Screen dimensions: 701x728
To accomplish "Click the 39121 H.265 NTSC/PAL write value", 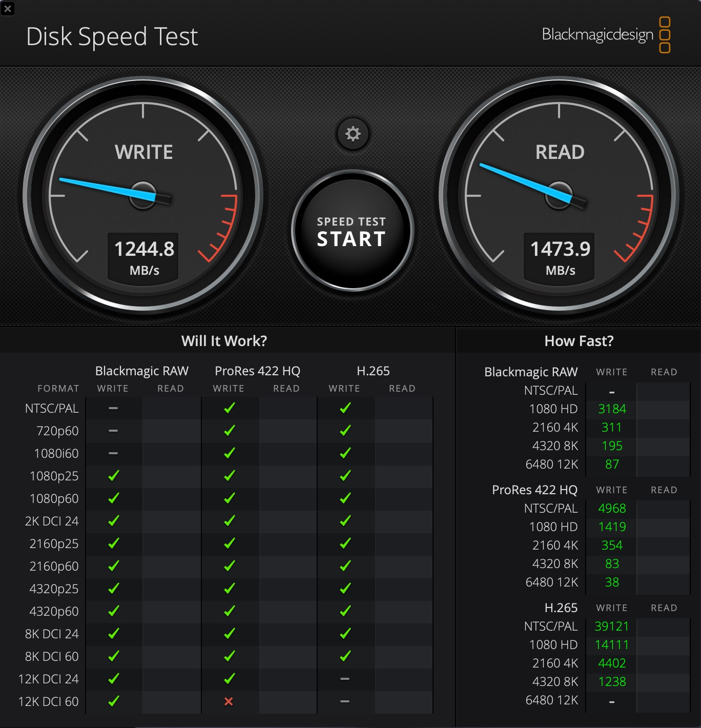I will coord(611,626).
